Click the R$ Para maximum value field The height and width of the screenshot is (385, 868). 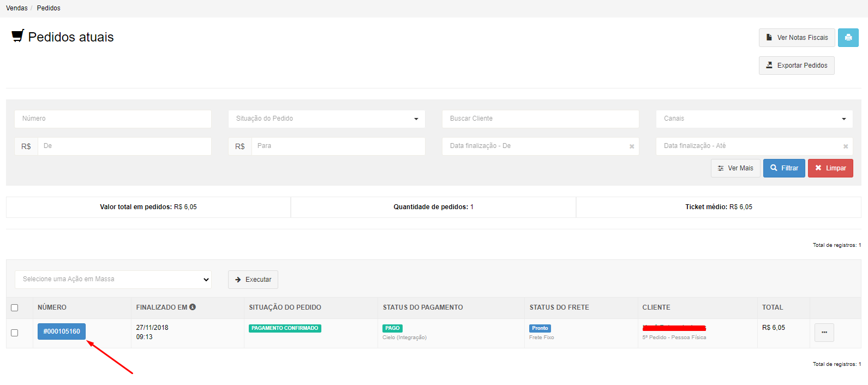pyautogui.click(x=338, y=146)
